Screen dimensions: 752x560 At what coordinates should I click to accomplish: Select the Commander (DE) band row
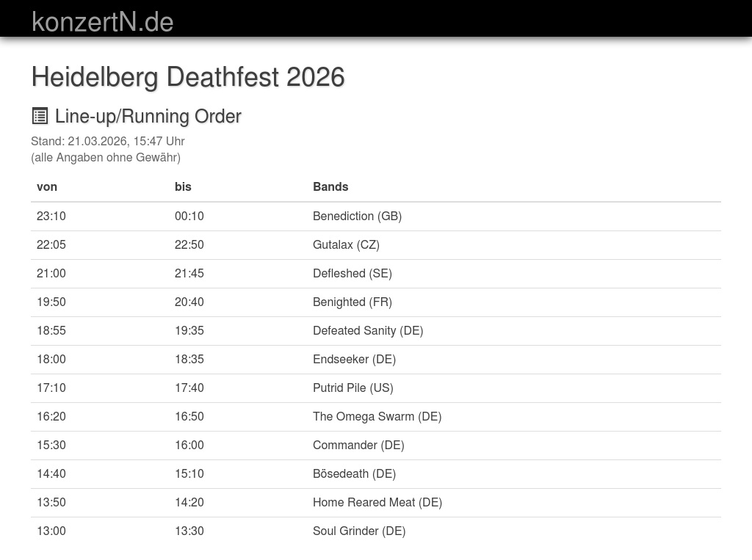pyautogui.click(x=358, y=445)
